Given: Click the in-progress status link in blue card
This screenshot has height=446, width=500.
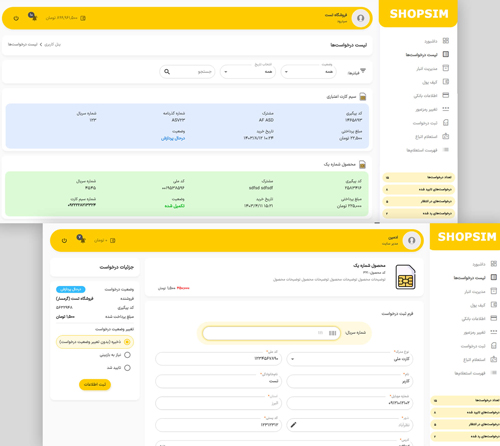Looking at the screenshot, I should click(x=173, y=138).
